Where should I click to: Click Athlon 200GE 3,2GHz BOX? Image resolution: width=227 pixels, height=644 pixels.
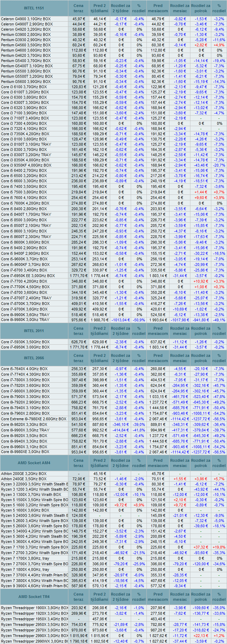pyautogui.click(x=24, y=474)
